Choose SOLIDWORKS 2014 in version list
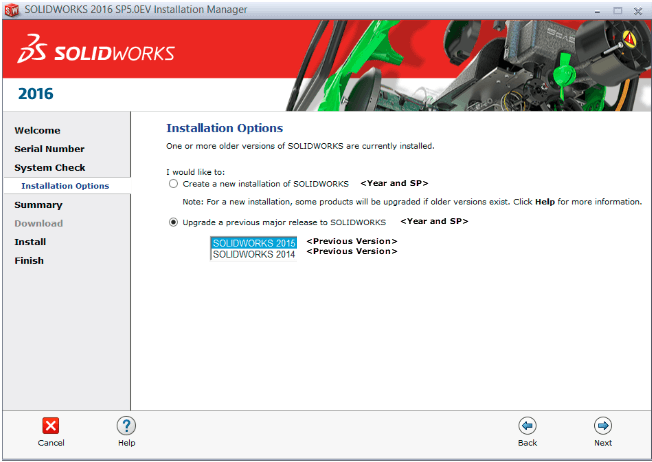652x462 pixels. point(254,254)
